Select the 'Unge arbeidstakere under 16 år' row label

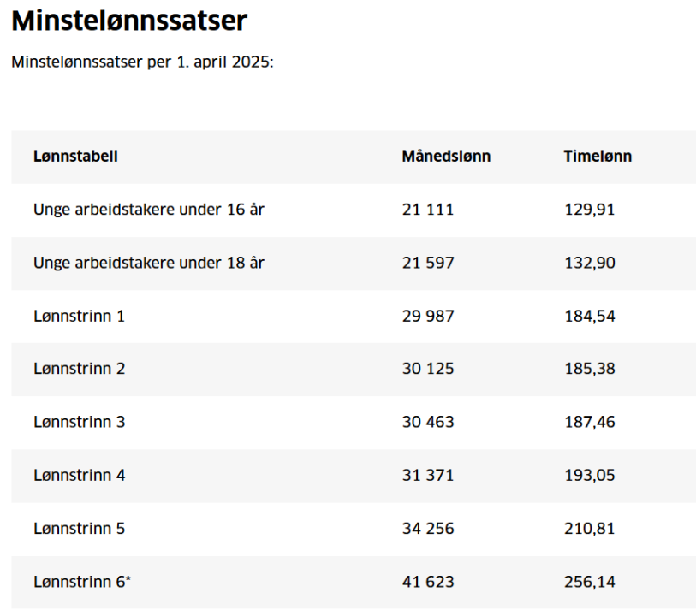(149, 210)
